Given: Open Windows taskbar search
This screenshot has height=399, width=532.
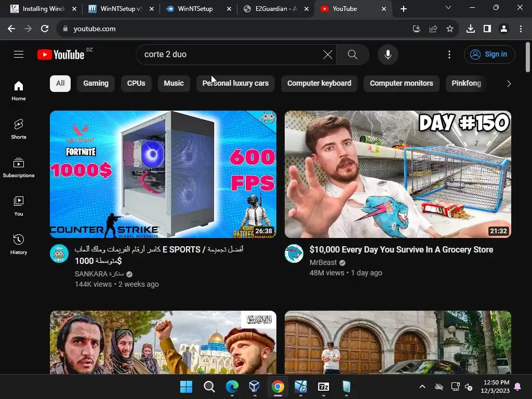Looking at the screenshot, I should (209, 387).
